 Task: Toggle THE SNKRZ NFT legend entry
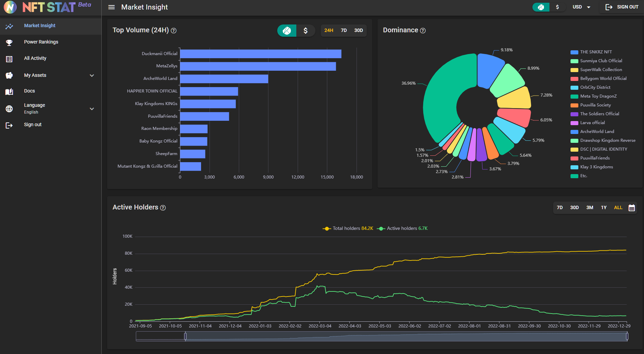point(596,52)
